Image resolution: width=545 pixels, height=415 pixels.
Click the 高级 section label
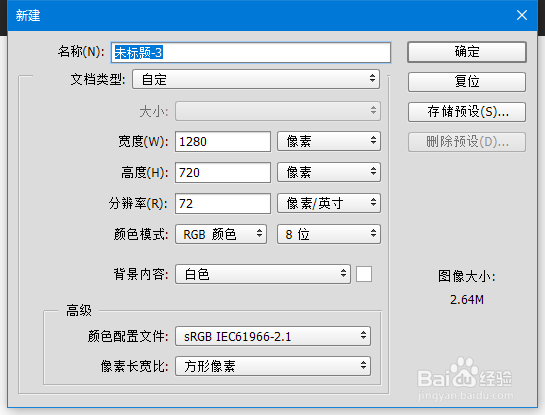click(79, 310)
